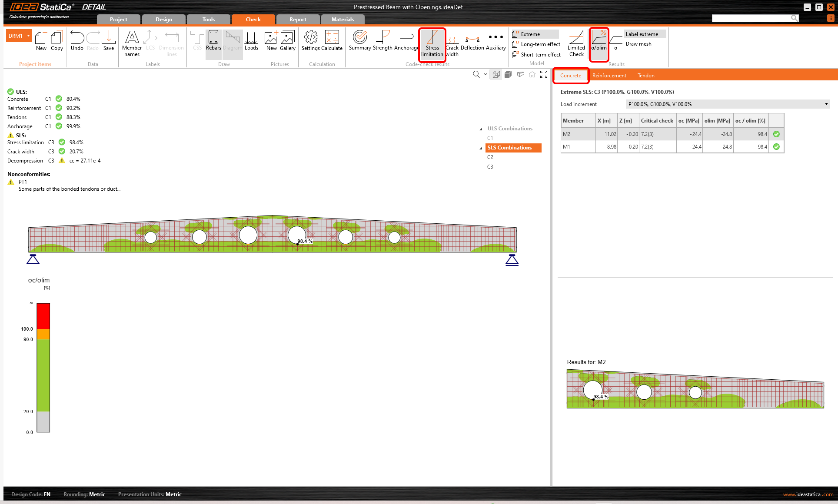Viewport: 838px width, 504px height.
Task: Enable Draw mesh option
Action: pyautogui.click(x=638, y=44)
